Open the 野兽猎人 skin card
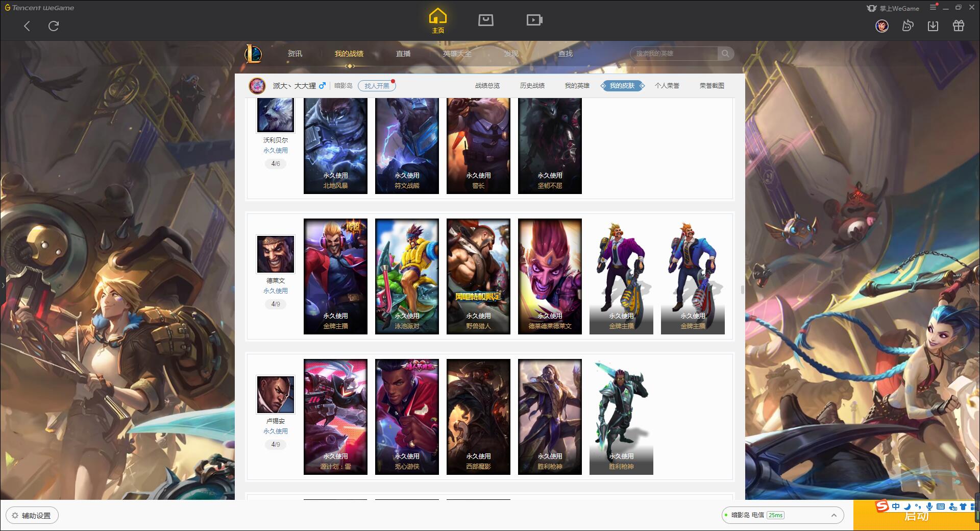Viewport: 980px width, 531px height. click(x=478, y=276)
